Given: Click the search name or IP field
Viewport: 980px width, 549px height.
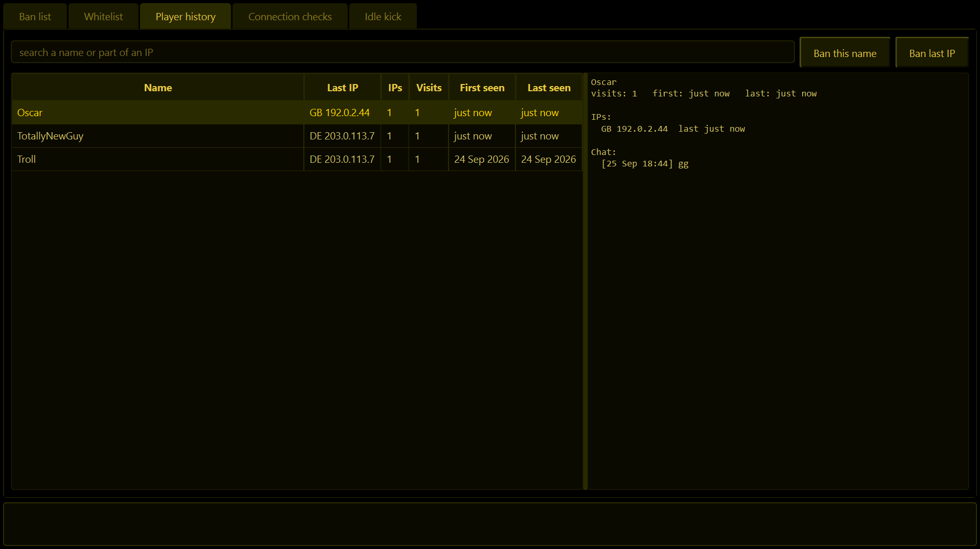Looking at the screenshot, I should [x=402, y=52].
